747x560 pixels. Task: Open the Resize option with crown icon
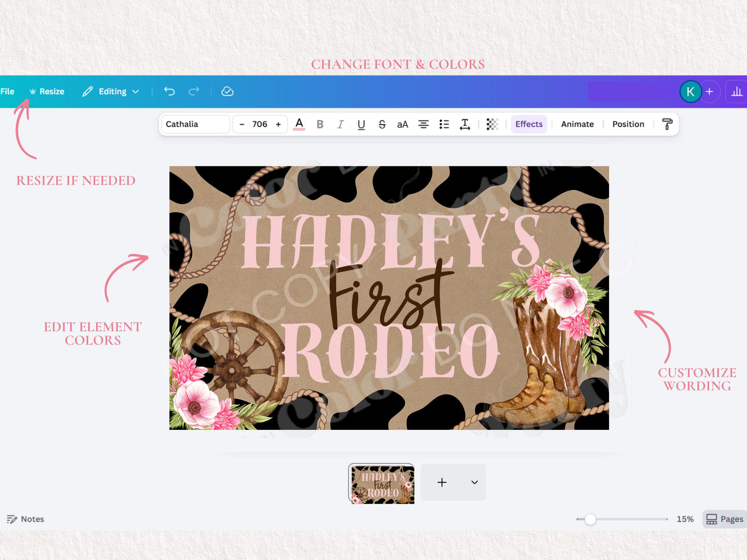coord(47,91)
